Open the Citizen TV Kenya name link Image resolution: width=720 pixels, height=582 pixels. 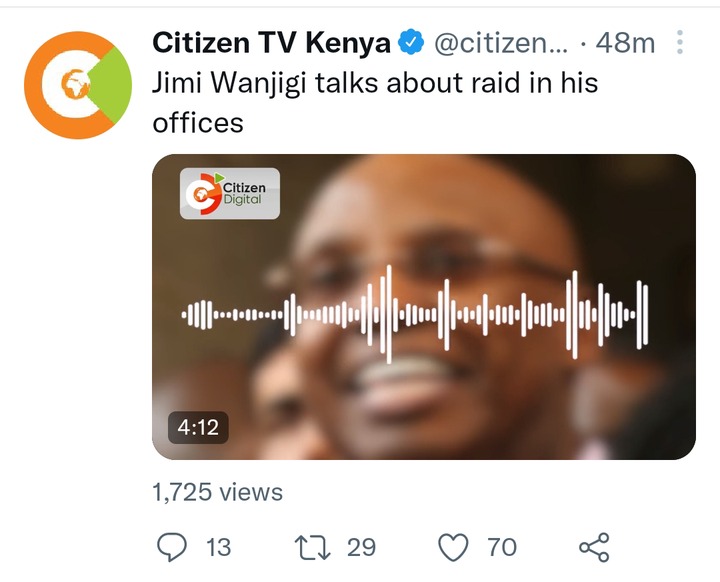tap(271, 43)
